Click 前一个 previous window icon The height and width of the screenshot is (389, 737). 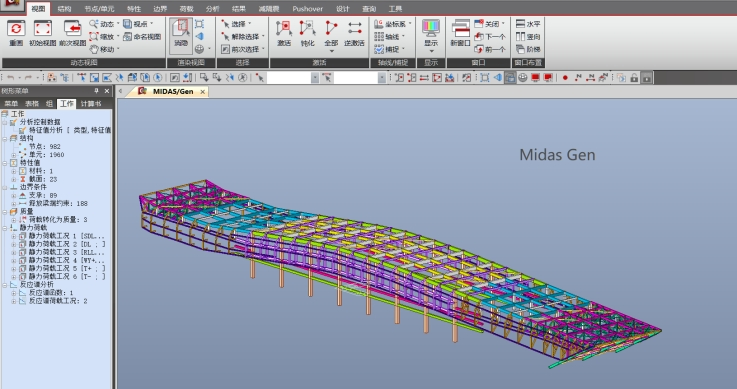click(x=478, y=49)
